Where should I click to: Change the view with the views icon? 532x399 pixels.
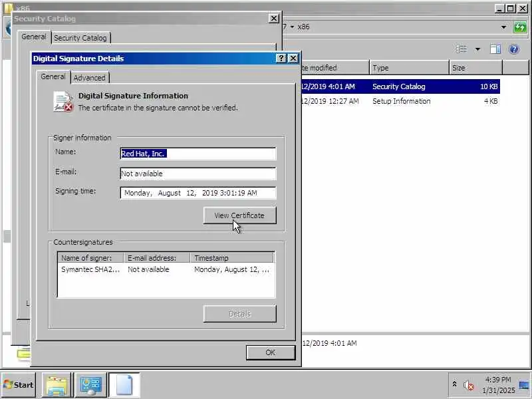tap(462, 49)
